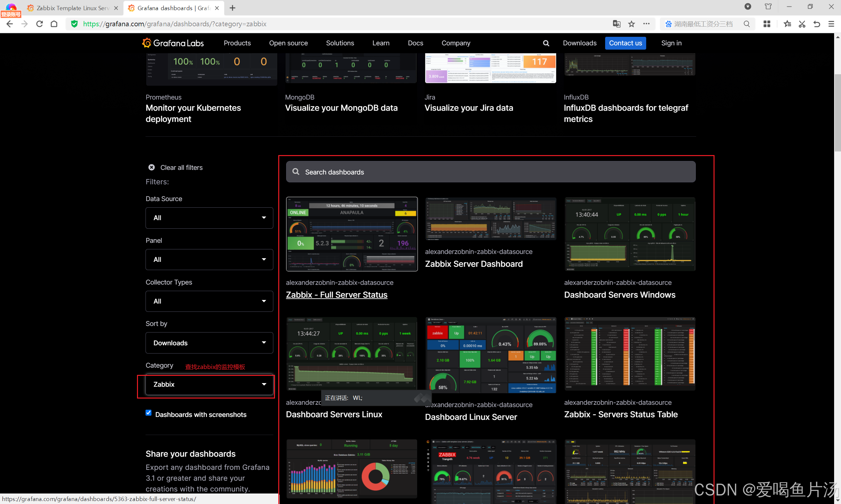Image resolution: width=841 pixels, height=504 pixels.
Task: Open InfluxDB dashboards for telegraf metrics
Action: [626, 113]
